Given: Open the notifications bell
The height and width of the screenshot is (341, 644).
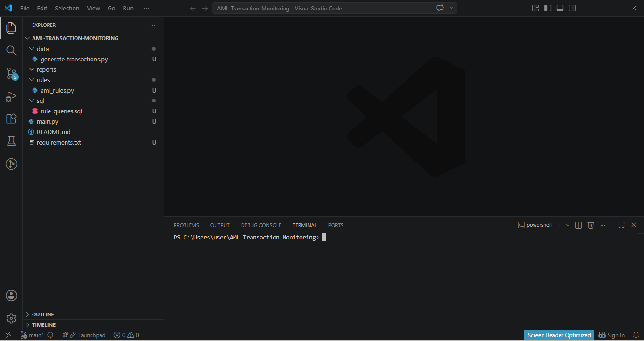Looking at the screenshot, I should (636, 335).
